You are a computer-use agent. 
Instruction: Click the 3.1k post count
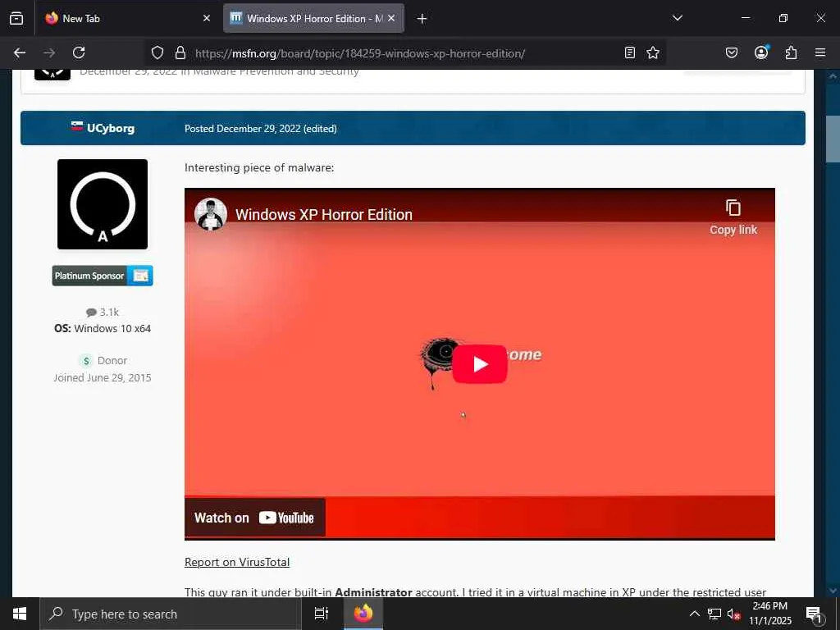click(x=103, y=312)
